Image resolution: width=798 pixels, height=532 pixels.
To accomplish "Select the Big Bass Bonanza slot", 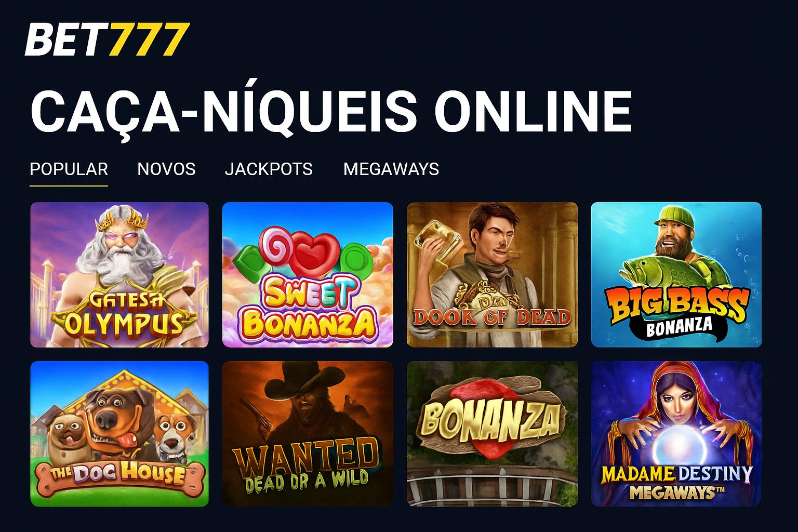I will pos(676,275).
